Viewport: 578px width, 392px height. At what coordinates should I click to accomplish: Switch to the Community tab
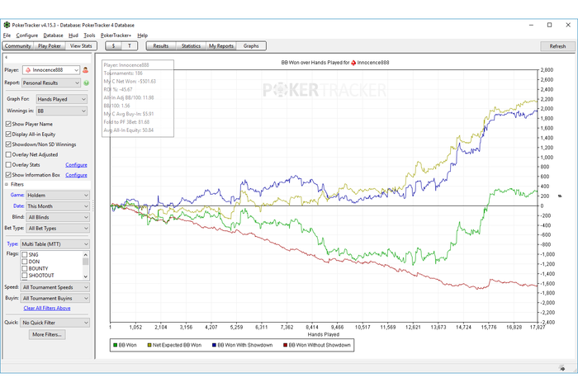point(18,46)
